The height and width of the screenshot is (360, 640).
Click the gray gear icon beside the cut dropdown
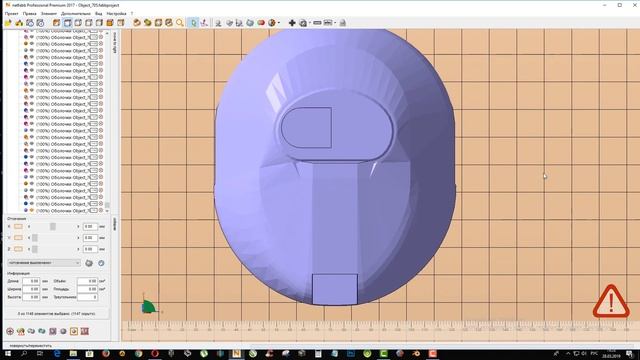89,263
